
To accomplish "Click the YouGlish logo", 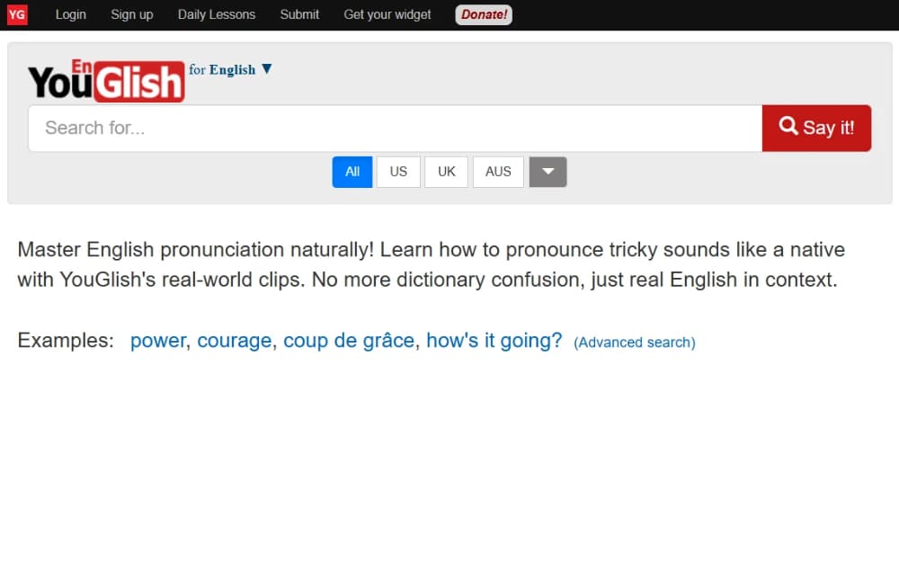I will tap(106, 81).
